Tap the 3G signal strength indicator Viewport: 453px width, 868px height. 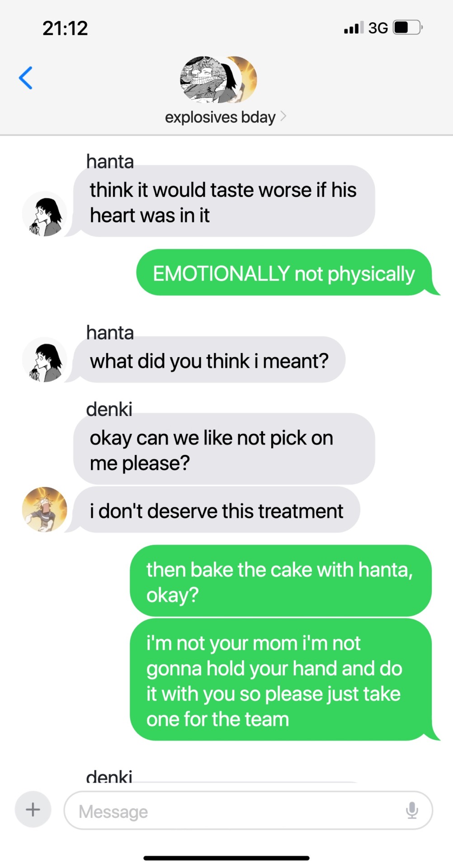(x=366, y=28)
